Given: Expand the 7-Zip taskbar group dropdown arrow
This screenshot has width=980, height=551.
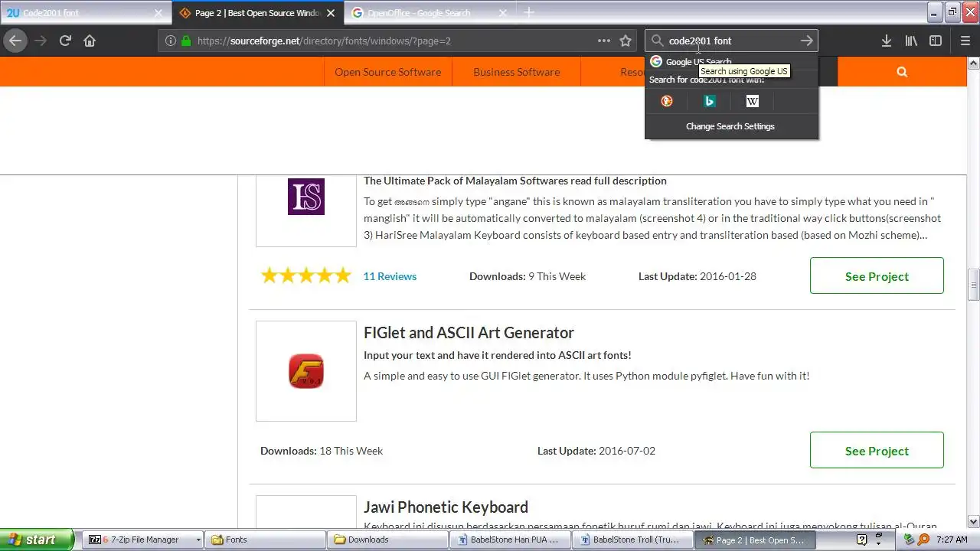Looking at the screenshot, I should click(x=198, y=540).
